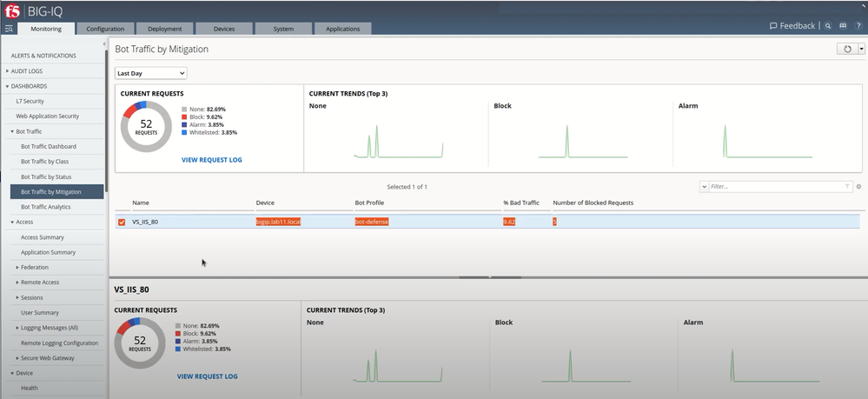
Task: Open the Last Day time range dropdown
Action: tap(151, 73)
